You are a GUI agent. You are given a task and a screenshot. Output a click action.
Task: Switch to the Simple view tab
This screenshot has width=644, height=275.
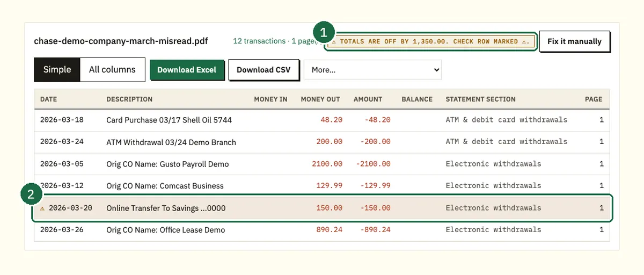pyautogui.click(x=57, y=70)
